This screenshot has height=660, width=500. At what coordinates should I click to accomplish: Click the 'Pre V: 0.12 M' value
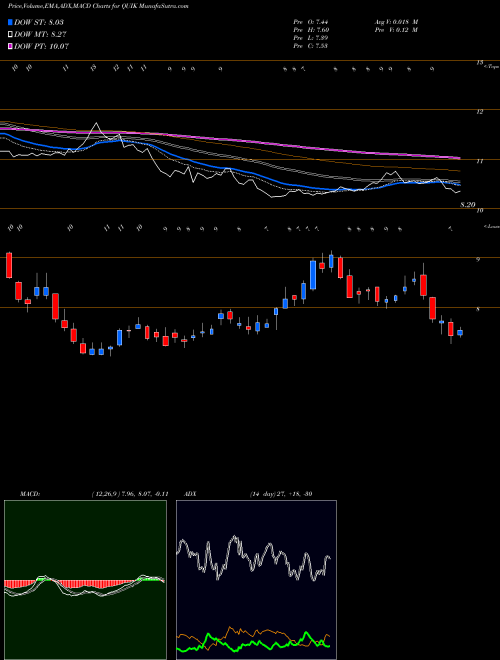[395, 30]
